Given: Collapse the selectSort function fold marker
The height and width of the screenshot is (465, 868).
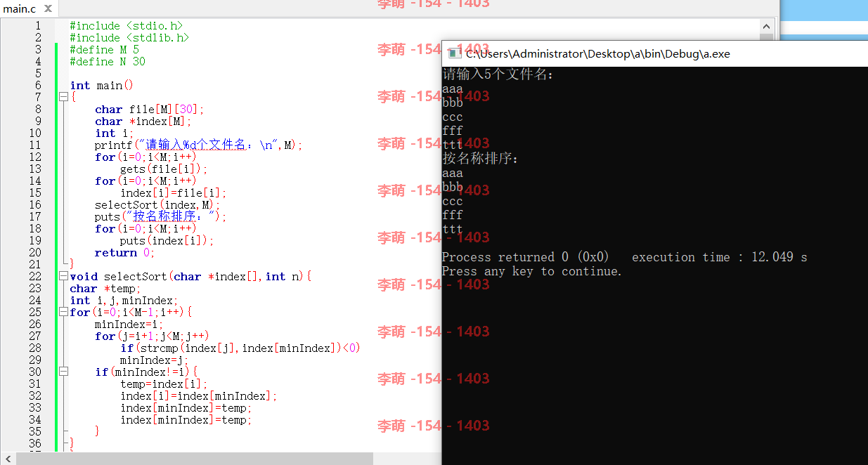Looking at the screenshot, I should click(x=63, y=277).
